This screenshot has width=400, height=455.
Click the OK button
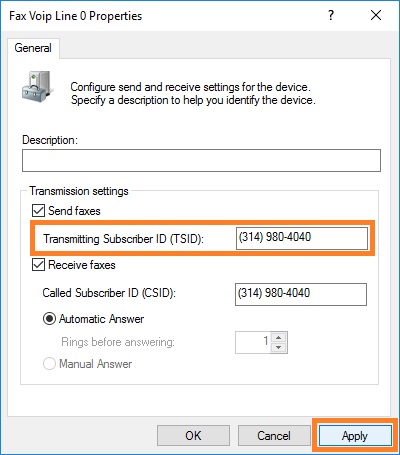pyautogui.click(x=193, y=436)
